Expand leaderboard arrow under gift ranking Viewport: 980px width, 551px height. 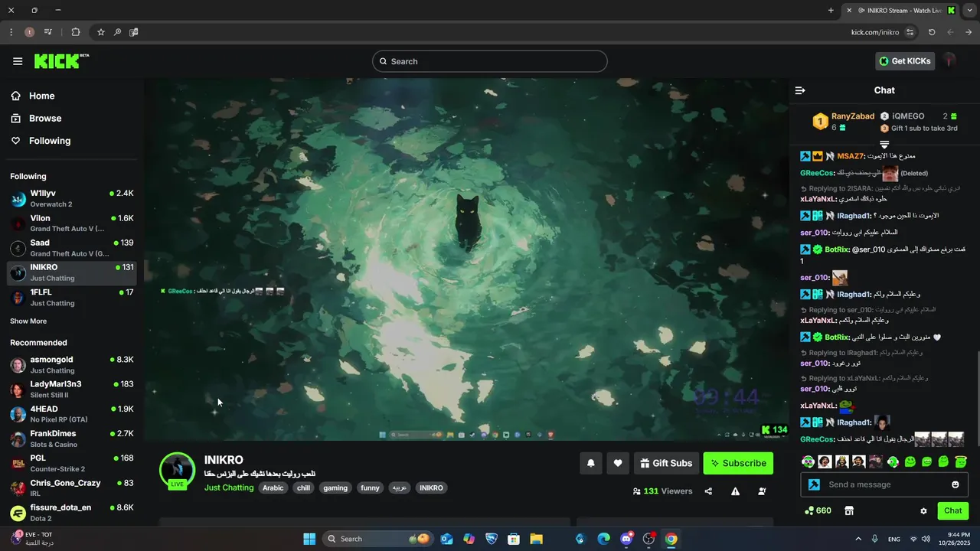[x=884, y=144]
